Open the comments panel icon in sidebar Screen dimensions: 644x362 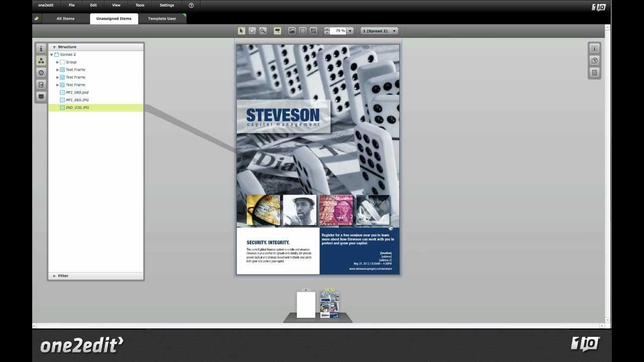pos(41,97)
